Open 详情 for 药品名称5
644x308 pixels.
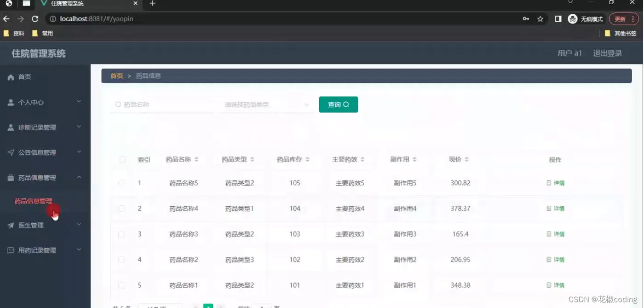coord(555,183)
